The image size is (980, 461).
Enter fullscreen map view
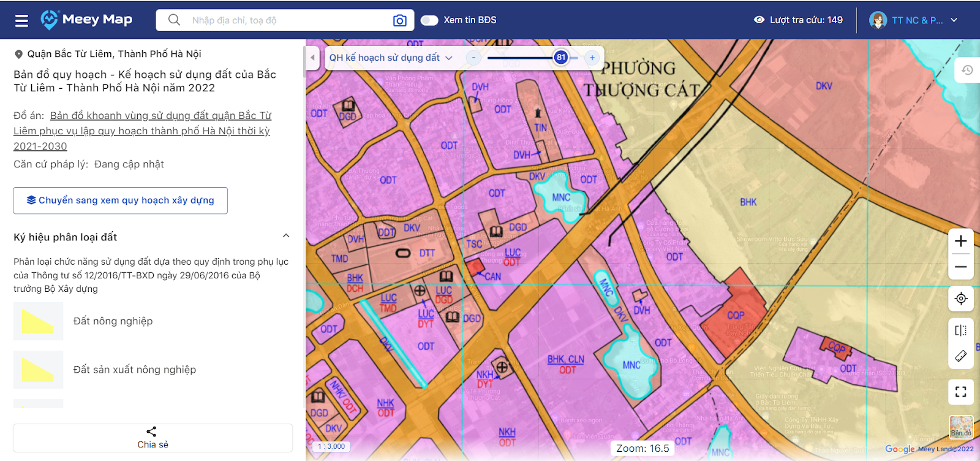(x=961, y=392)
